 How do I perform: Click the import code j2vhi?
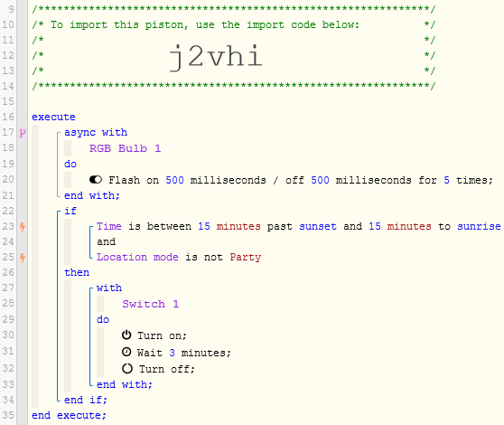pos(216,57)
